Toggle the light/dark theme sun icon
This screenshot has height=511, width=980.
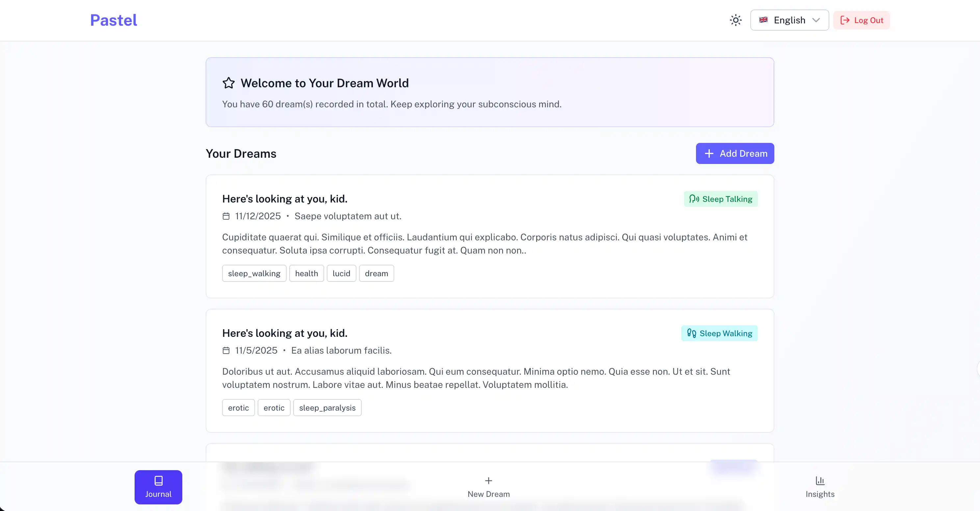[735, 20]
